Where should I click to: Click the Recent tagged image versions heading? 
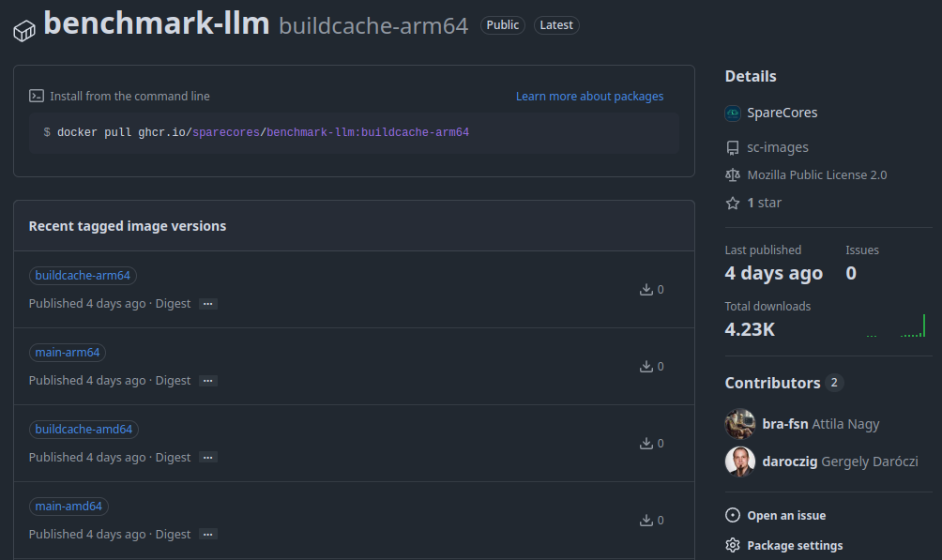pyautogui.click(x=128, y=226)
